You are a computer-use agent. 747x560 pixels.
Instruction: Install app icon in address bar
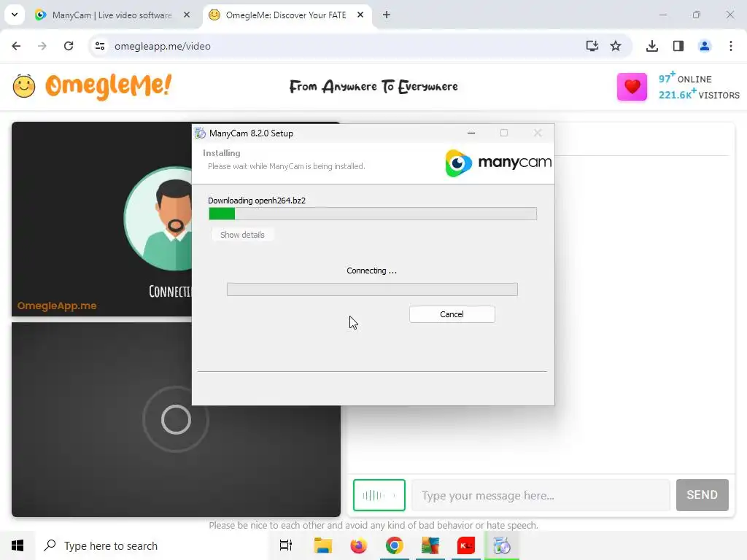click(x=592, y=46)
